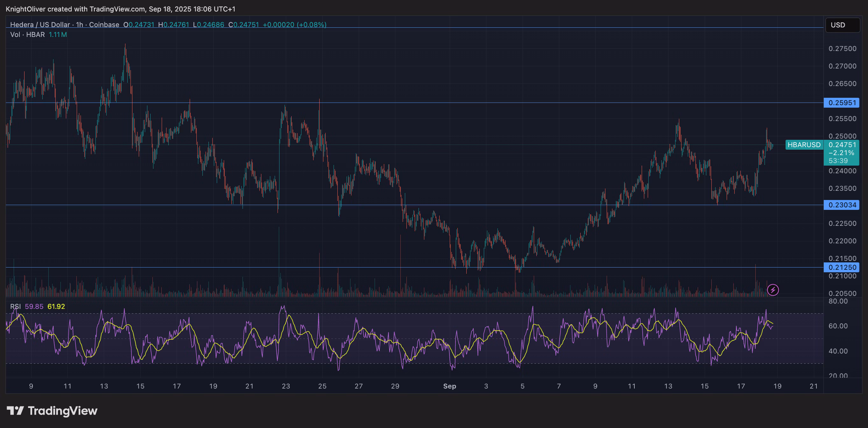Click the RSI indicator legend title
Image resolution: width=868 pixels, height=428 pixels.
(x=15, y=306)
